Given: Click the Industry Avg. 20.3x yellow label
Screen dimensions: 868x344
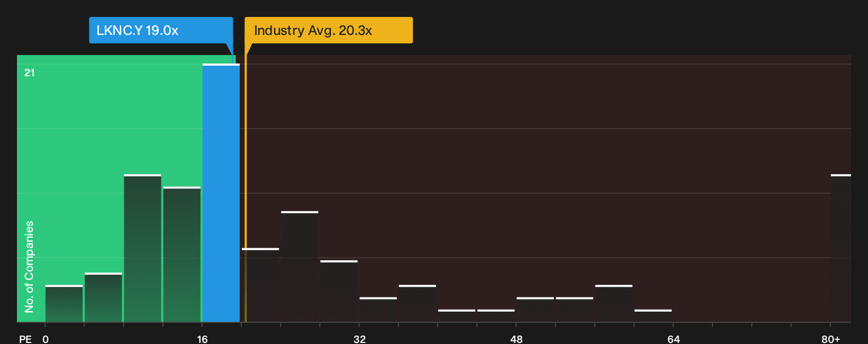Looking at the screenshot, I should click(x=328, y=30).
